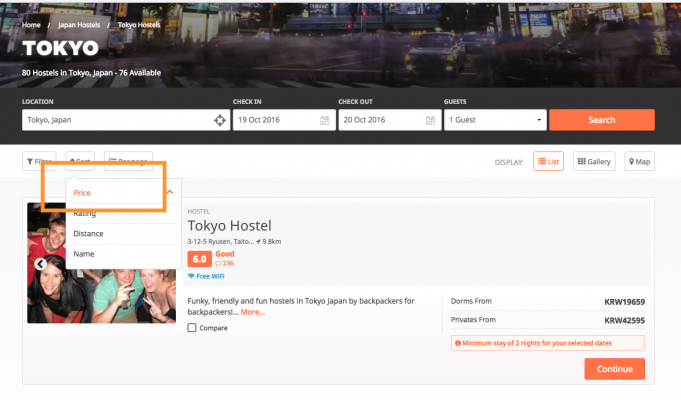Viewport: 681px width, 400px height.
Task: Click the orange 6.0 rating badge
Action: (x=199, y=259)
